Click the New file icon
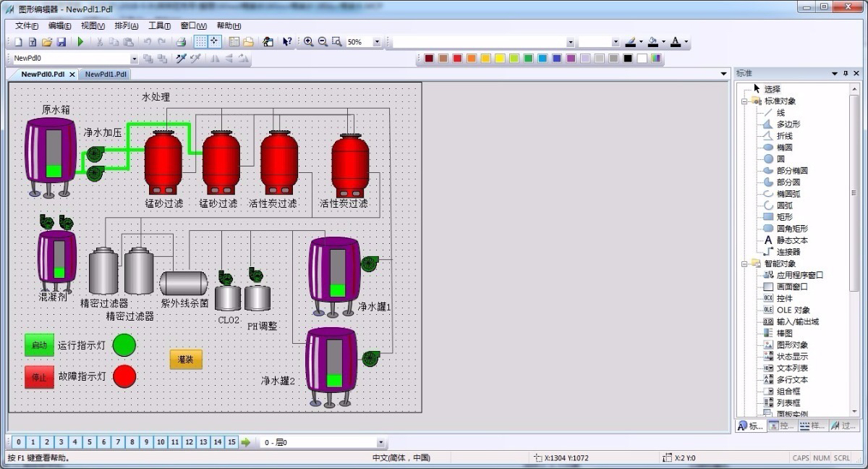 19,42
